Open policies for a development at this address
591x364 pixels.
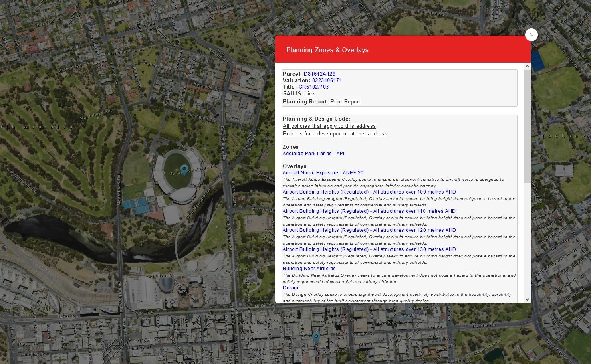(x=335, y=133)
